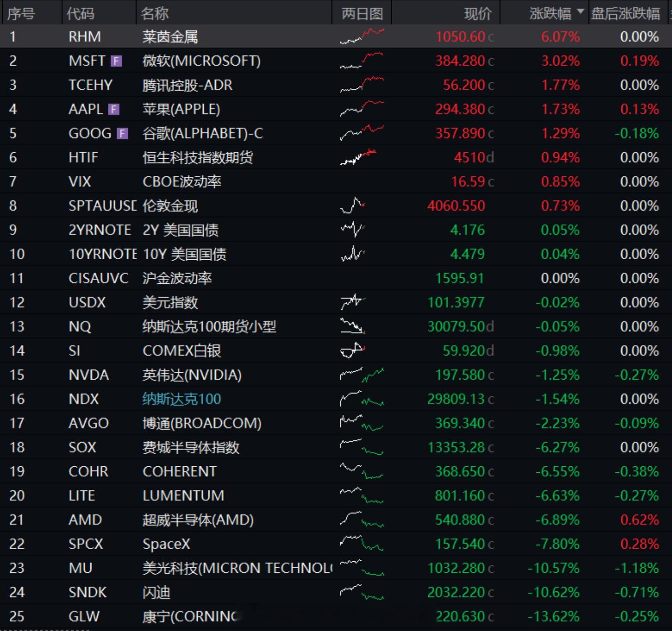Image resolution: width=672 pixels, height=631 pixels.
Task: Select the 10YRNOTE ticker code
Action: click(102, 254)
